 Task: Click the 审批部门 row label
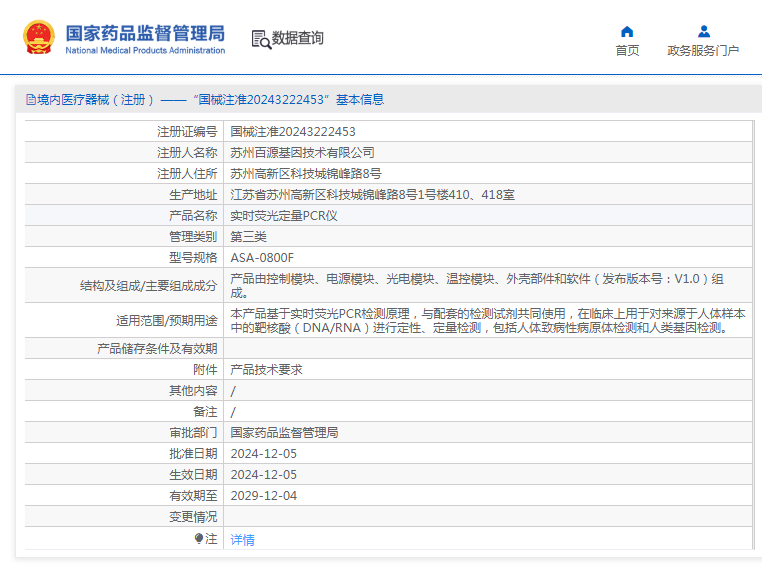point(193,432)
